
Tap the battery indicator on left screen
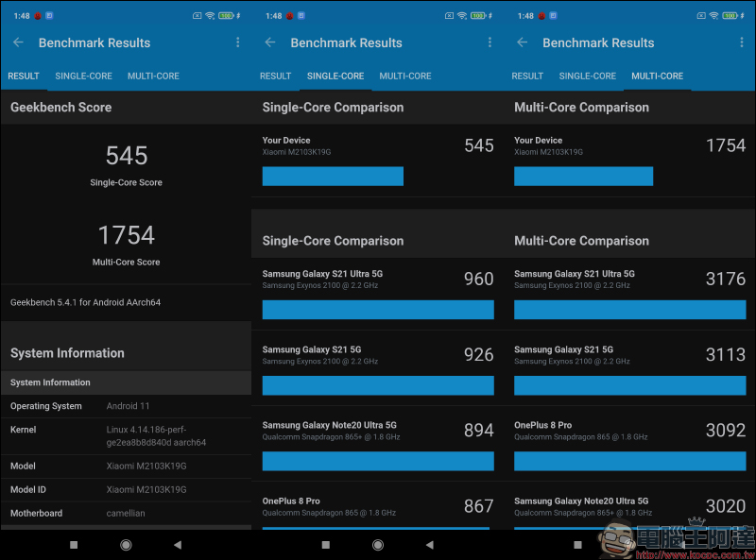(x=226, y=16)
